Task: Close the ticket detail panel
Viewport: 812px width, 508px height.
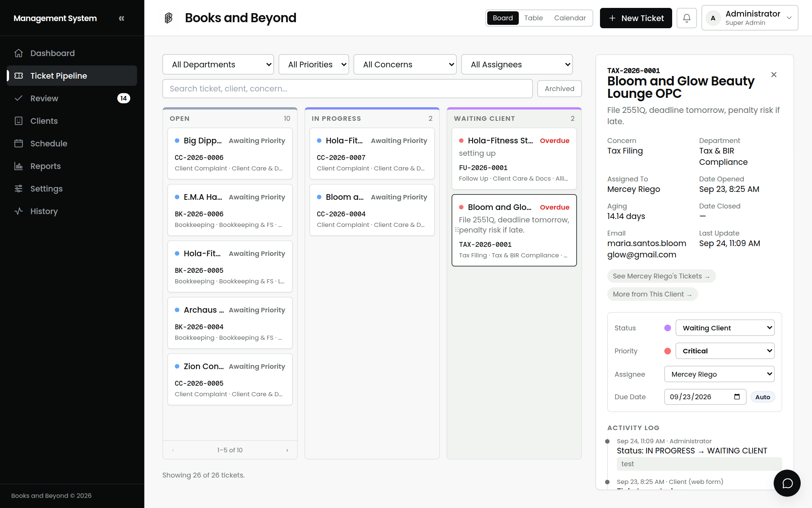Action: [774, 75]
